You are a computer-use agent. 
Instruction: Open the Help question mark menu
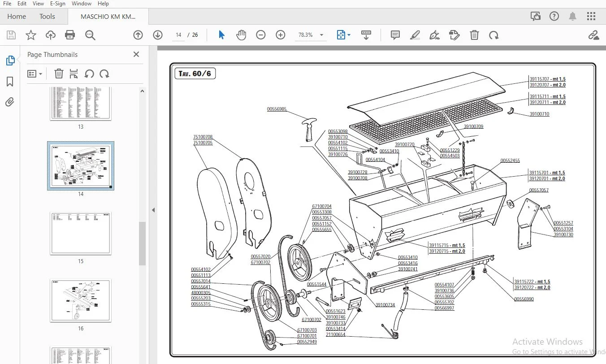[554, 17]
